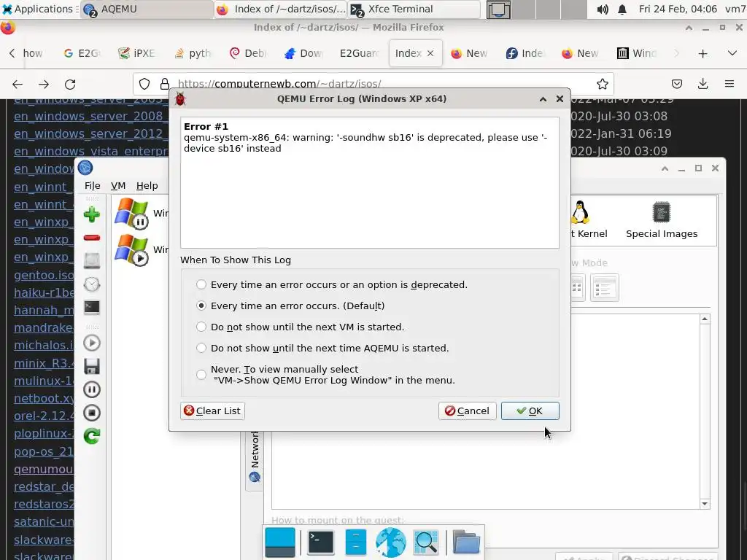This screenshot has height=560, width=747.
Task: Click the Stop VM icon in AQEMU sidebar
Action: 91,413
